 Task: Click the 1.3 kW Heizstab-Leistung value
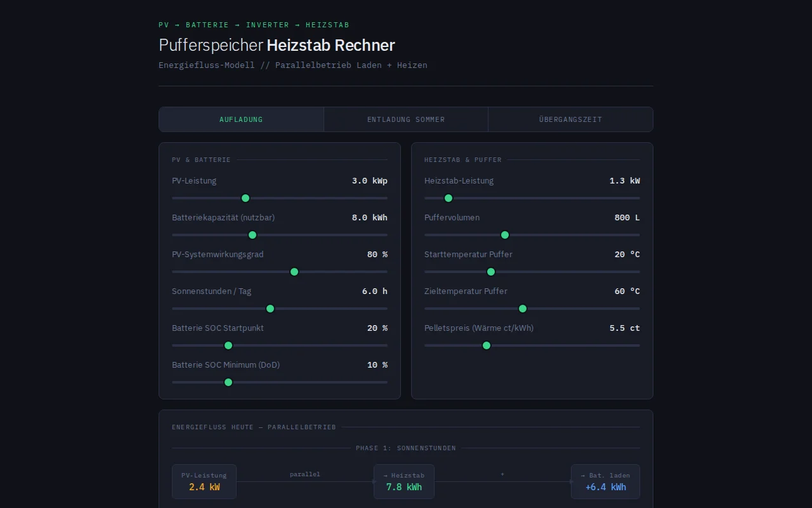click(x=625, y=181)
